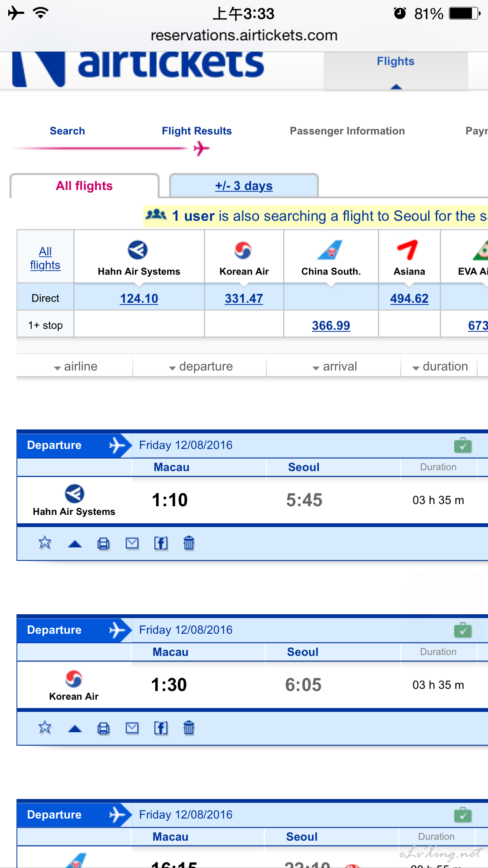Sort results by duration
This screenshot has height=868, width=488.
pyautogui.click(x=439, y=367)
